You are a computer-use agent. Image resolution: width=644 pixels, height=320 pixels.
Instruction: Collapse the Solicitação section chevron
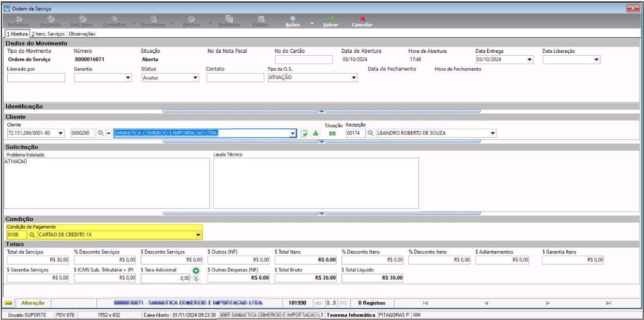tap(321, 213)
